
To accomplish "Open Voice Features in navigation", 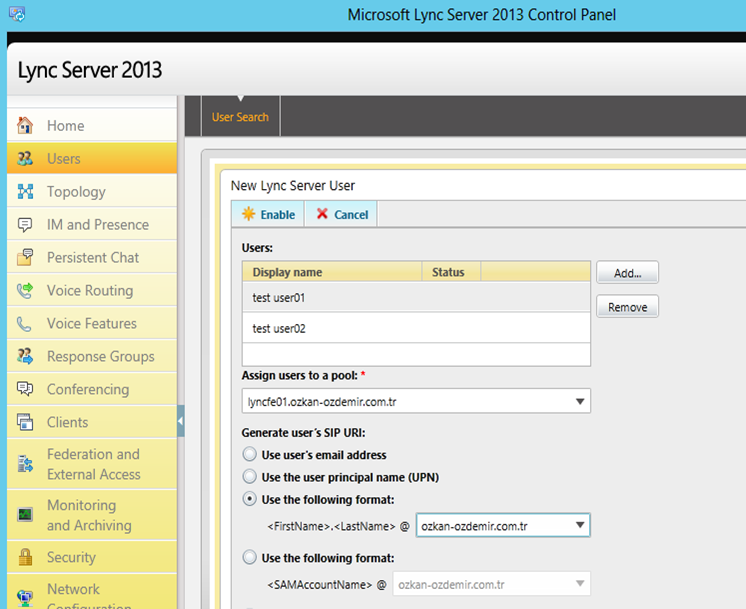I will (92, 323).
